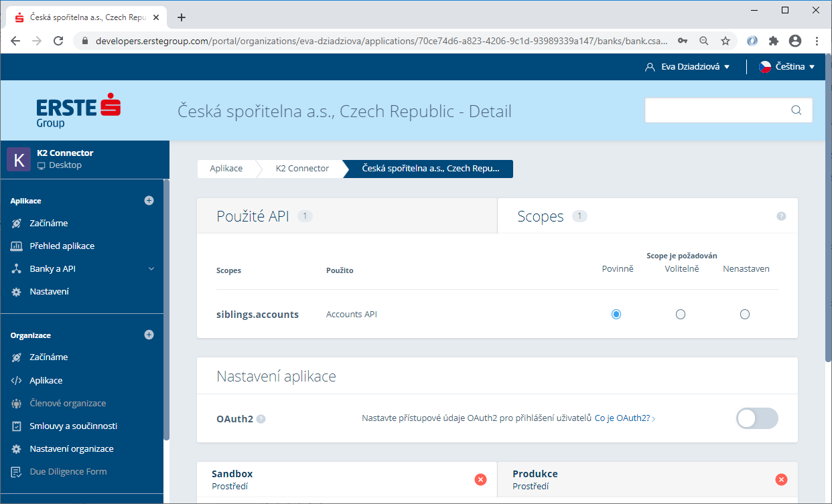Click the K2 Connector breadcrumb
The width and height of the screenshot is (832, 504).
(302, 169)
